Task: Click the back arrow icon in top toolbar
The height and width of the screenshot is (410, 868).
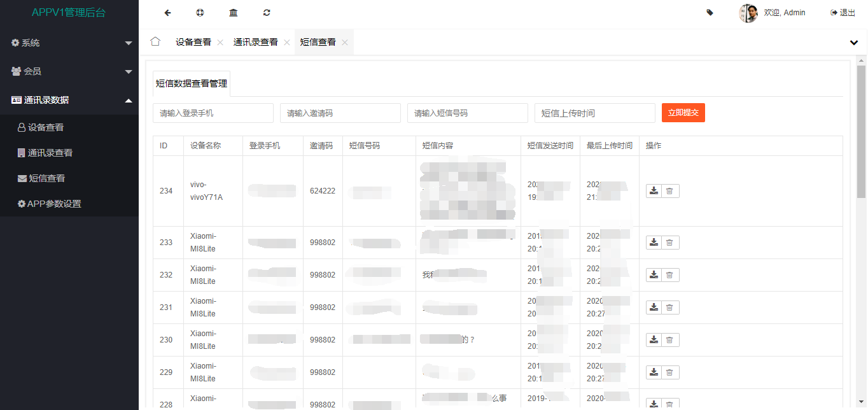Action: tap(168, 13)
